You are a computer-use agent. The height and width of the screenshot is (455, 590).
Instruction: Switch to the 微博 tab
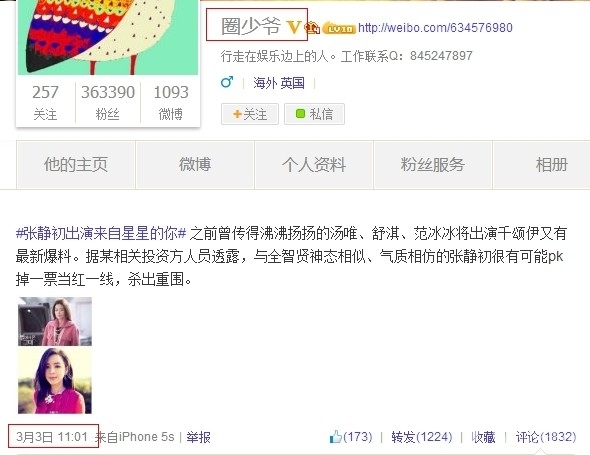pos(195,165)
